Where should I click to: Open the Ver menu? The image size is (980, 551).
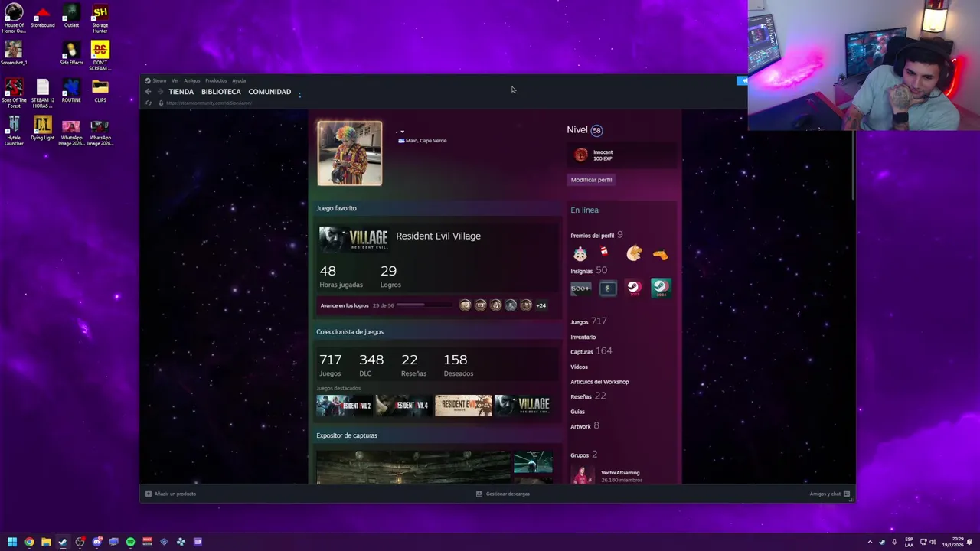175,80
